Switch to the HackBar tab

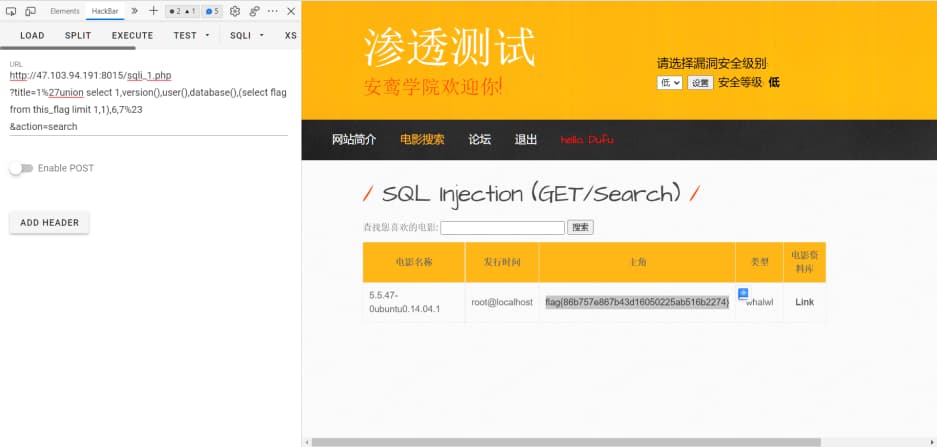pyautogui.click(x=105, y=11)
